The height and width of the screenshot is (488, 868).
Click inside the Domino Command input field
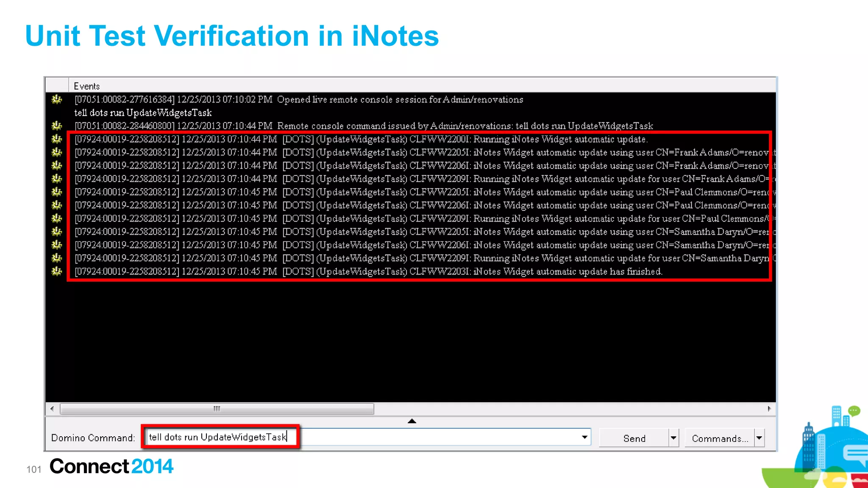point(367,437)
